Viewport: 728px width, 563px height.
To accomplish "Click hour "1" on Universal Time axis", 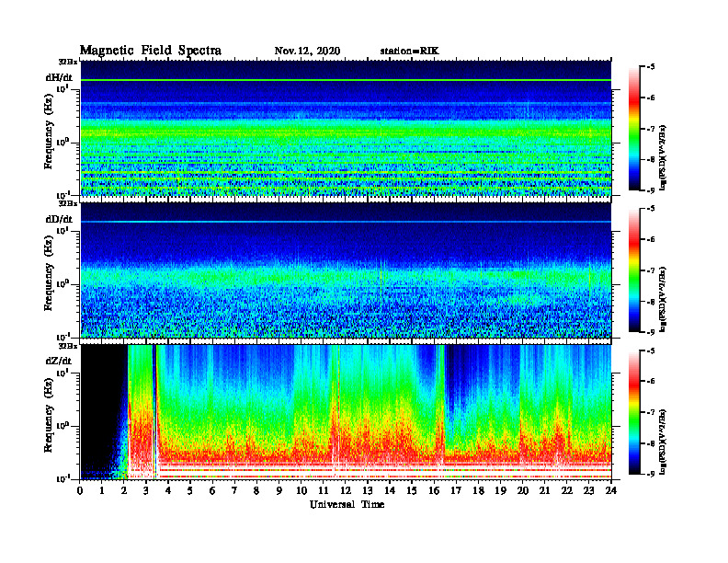I will pyautogui.click(x=102, y=491).
